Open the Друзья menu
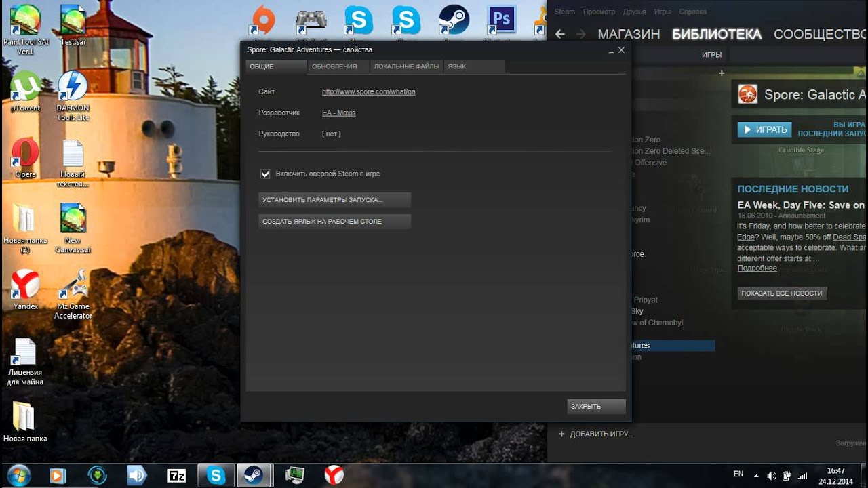 (x=634, y=12)
